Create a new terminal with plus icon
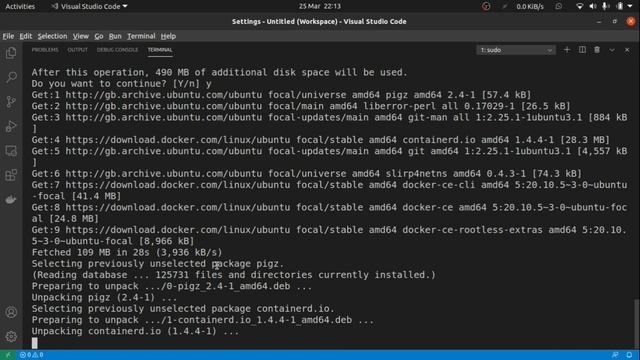Screen dimensions: 640x360 point(567,50)
